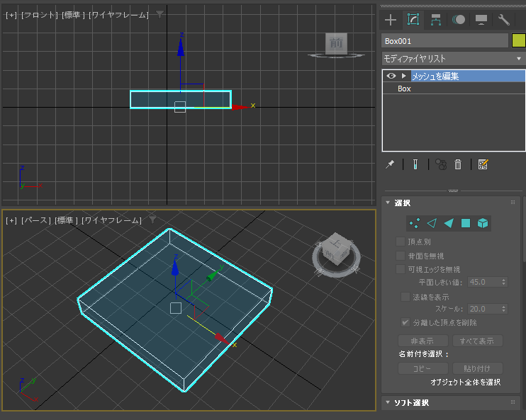526x420 pixels.
Task: Click the Perspective viewport ViewCube
Action: pos(337,255)
